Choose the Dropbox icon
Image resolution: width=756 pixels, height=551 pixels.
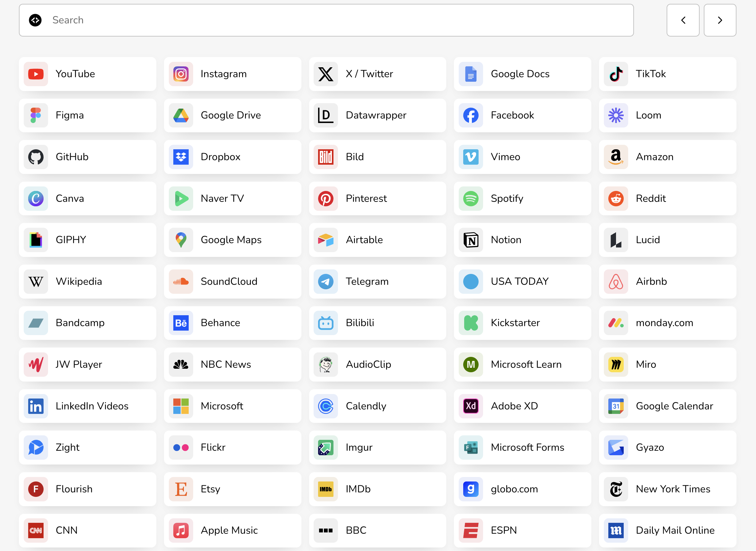point(181,157)
